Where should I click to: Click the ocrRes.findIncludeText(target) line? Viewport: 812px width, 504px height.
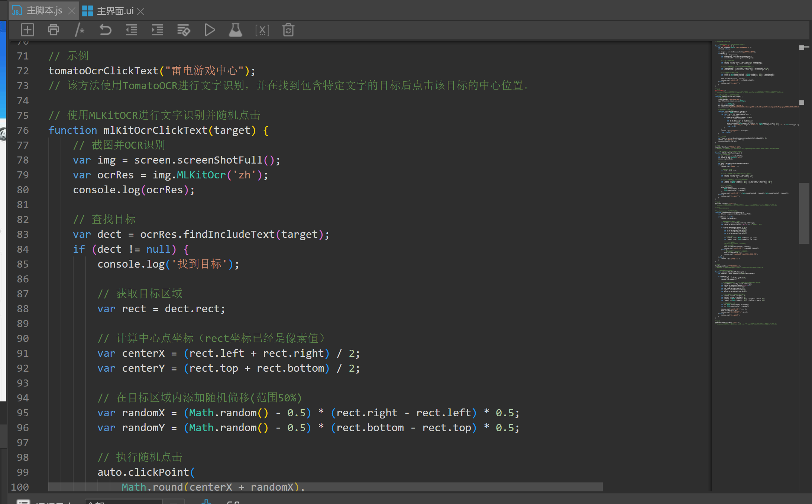click(x=201, y=235)
